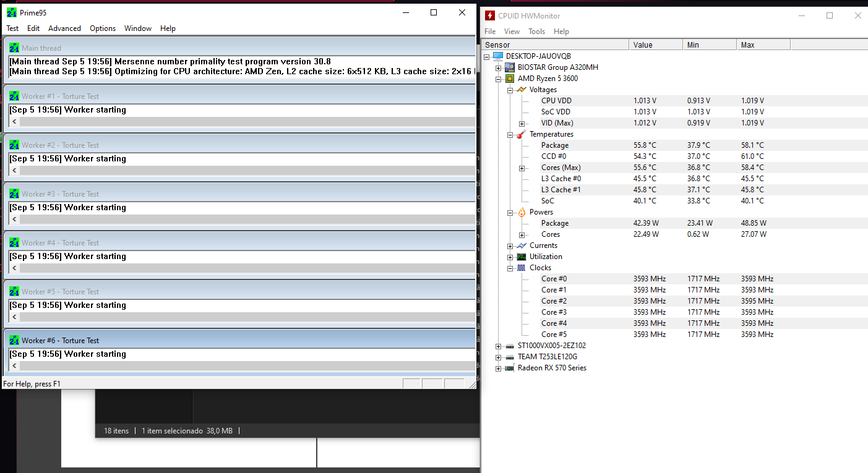Open the View menu in HWMonitor

coord(512,32)
